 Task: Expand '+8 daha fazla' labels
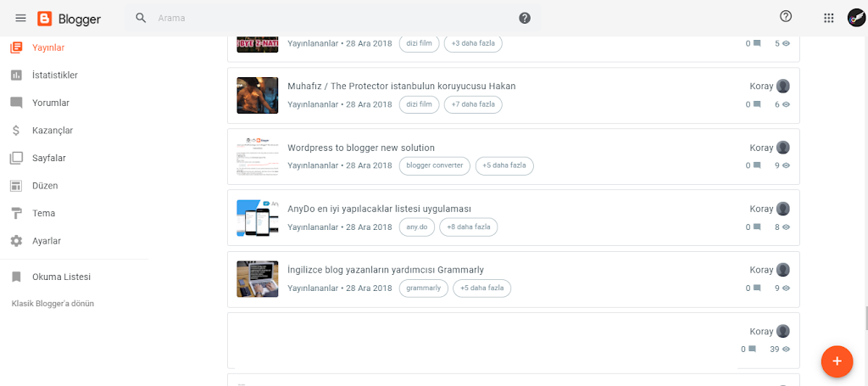pyautogui.click(x=469, y=227)
